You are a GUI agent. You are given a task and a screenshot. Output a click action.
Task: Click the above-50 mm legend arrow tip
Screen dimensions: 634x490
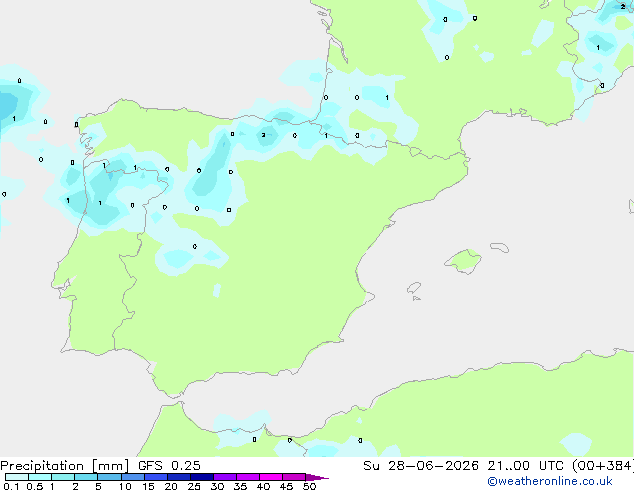317,477
